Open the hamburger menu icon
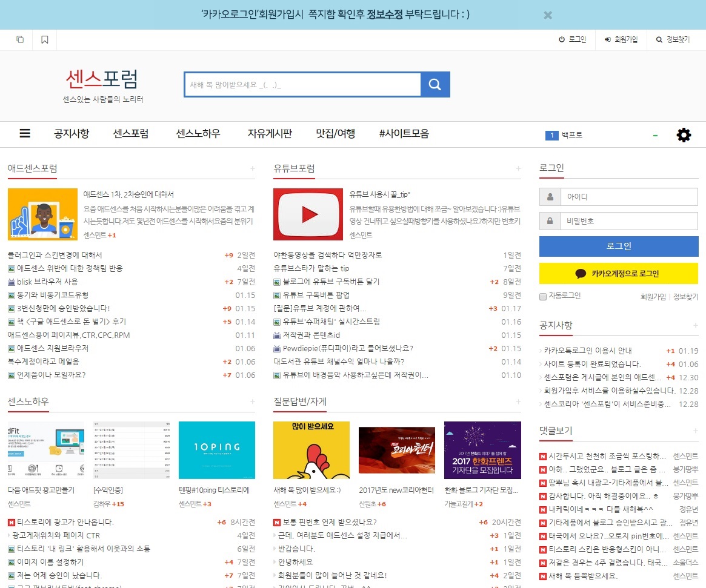The image size is (706, 588). click(25, 134)
